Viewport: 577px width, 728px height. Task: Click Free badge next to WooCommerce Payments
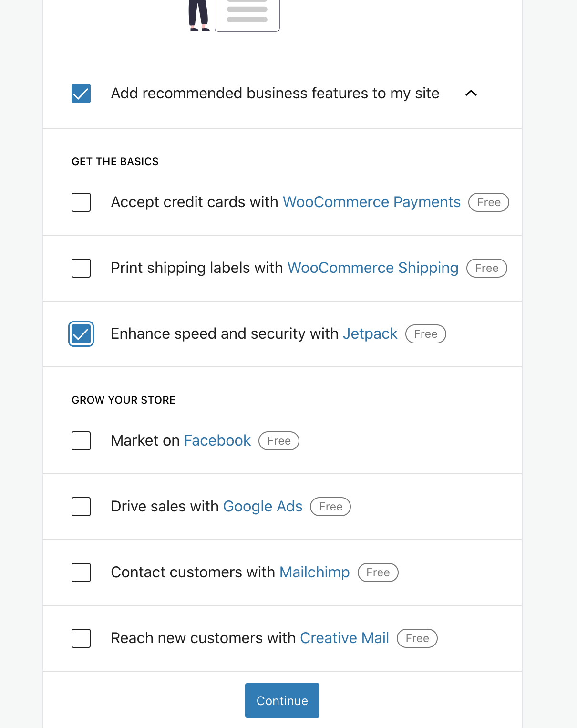pos(489,202)
